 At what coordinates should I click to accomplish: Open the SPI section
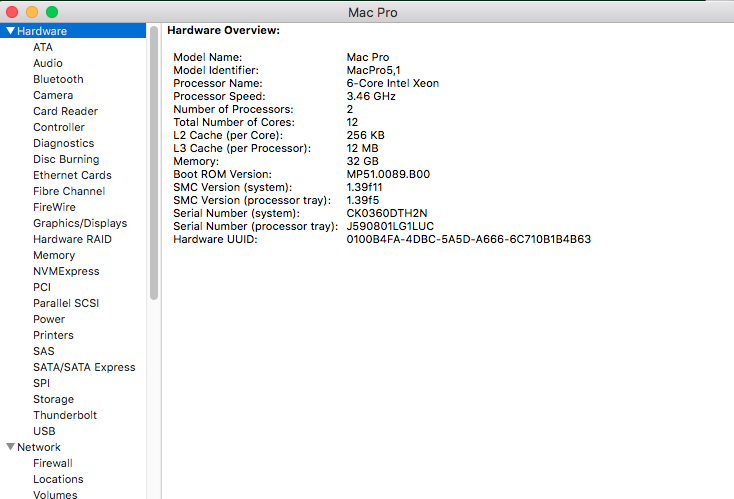(x=41, y=383)
